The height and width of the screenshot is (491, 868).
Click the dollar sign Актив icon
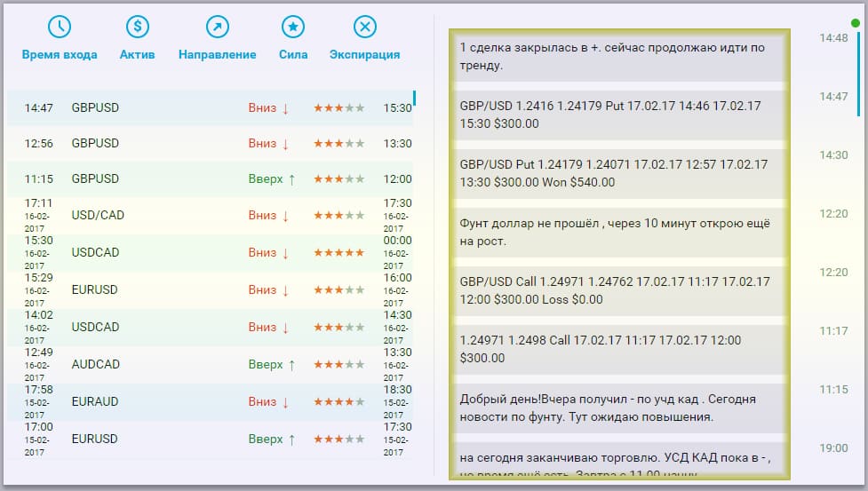(x=138, y=27)
